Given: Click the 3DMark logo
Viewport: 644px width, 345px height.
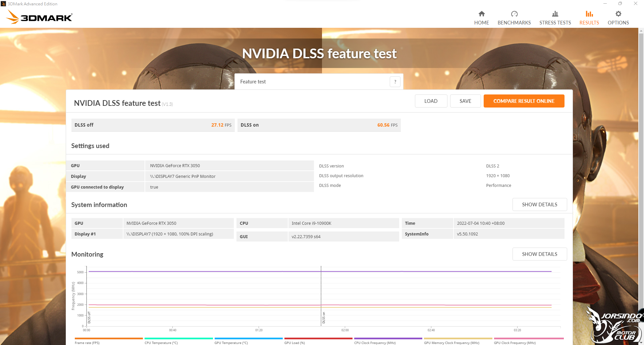Looking at the screenshot, I should [x=39, y=17].
